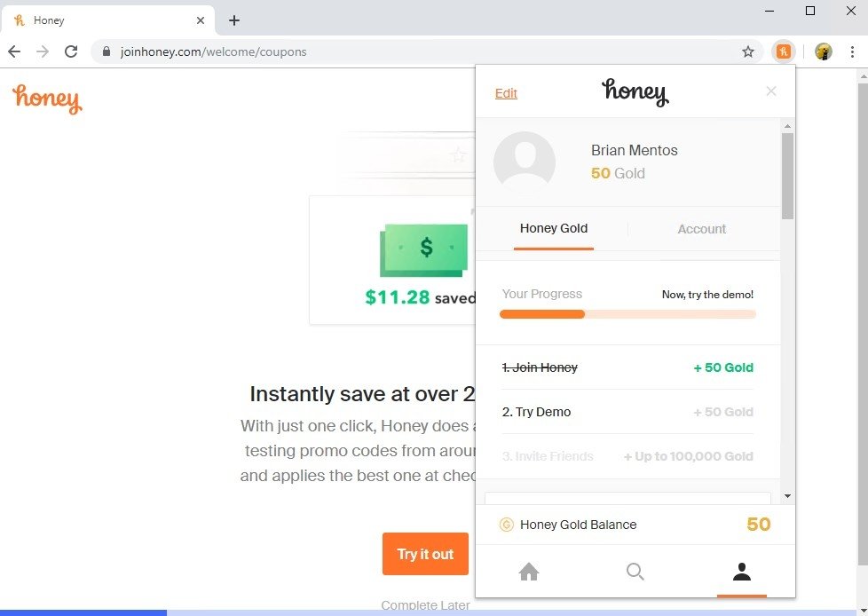Bookmark this page with the star icon
This screenshot has height=616, width=868.
click(x=748, y=51)
